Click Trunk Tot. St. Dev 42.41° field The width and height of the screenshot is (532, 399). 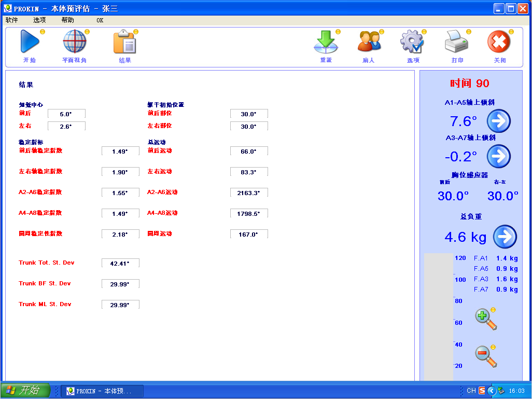pyautogui.click(x=120, y=263)
